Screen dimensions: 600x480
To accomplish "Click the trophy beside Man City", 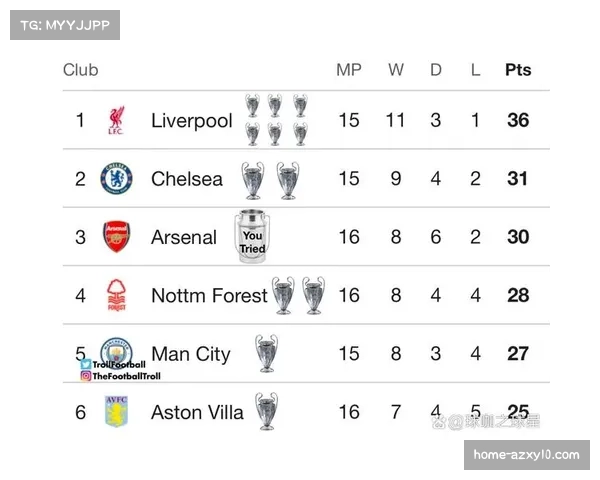I will tap(266, 353).
